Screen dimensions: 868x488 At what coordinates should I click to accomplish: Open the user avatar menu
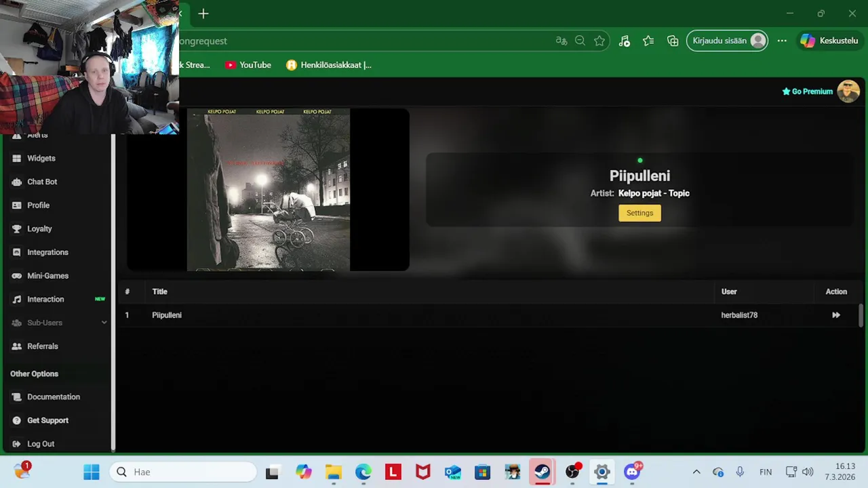(848, 91)
